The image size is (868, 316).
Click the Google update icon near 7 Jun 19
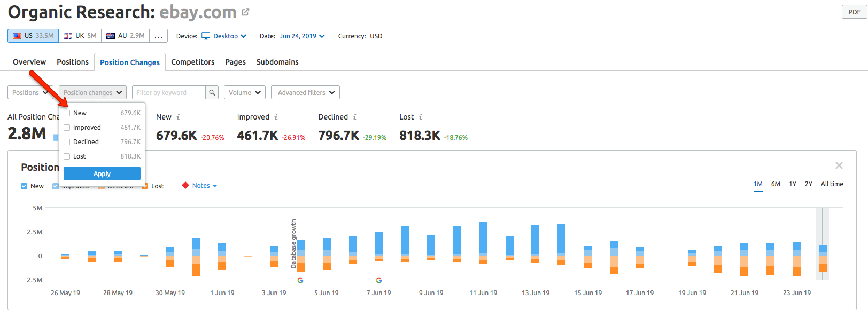coord(379,280)
